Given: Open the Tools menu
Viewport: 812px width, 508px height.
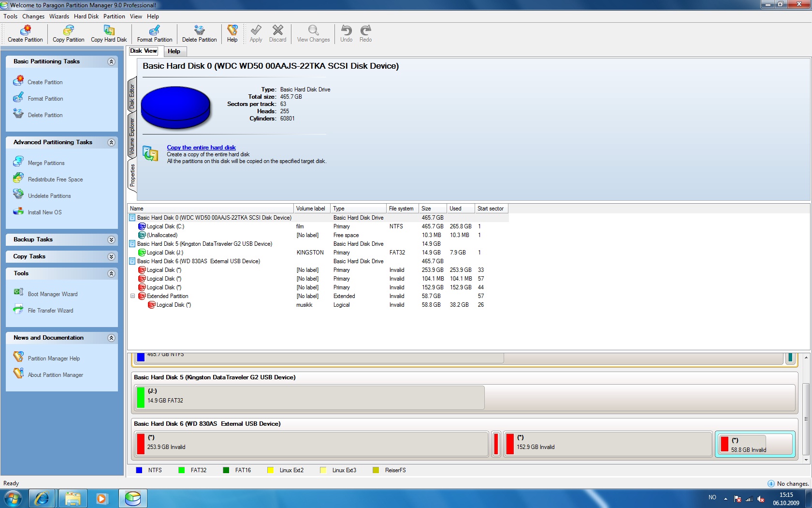Looking at the screenshot, I should (10, 16).
